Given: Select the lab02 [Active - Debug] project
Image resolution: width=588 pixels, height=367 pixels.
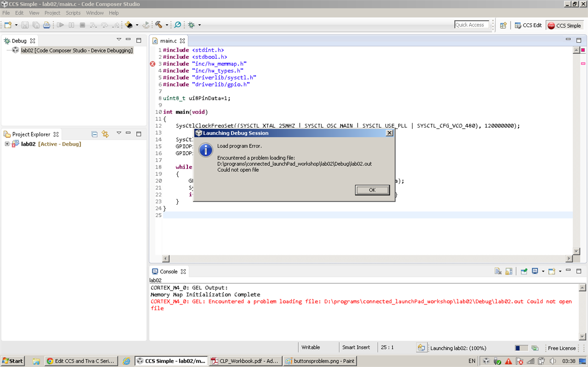Looking at the screenshot, I should (x=51, y=144).
